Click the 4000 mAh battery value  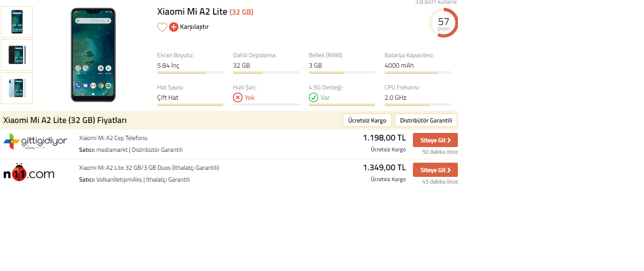click(x=399, y=66)
